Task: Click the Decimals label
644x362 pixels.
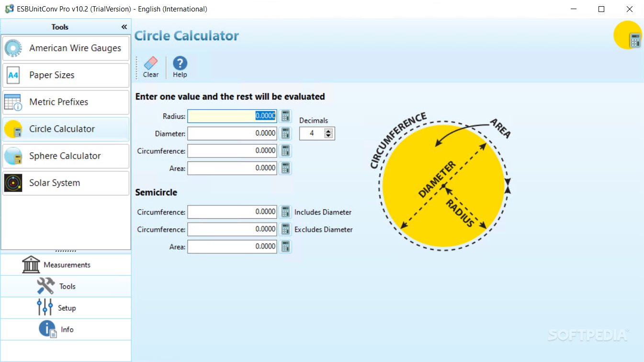Action: coord(314,121)
